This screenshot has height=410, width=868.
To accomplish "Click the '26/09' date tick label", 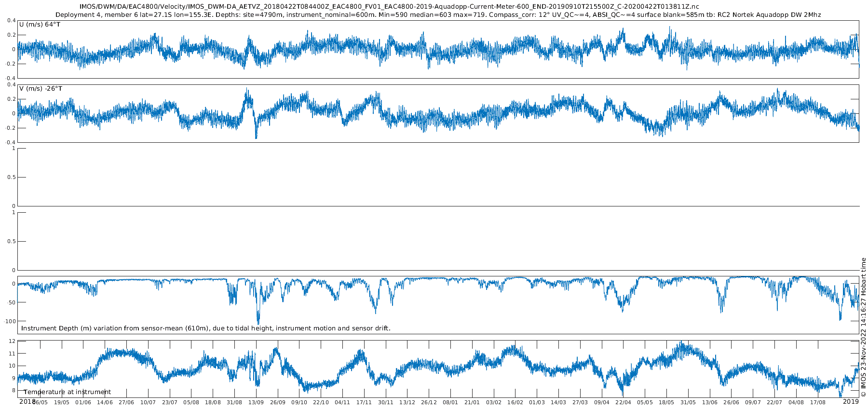I will [278, 402].
